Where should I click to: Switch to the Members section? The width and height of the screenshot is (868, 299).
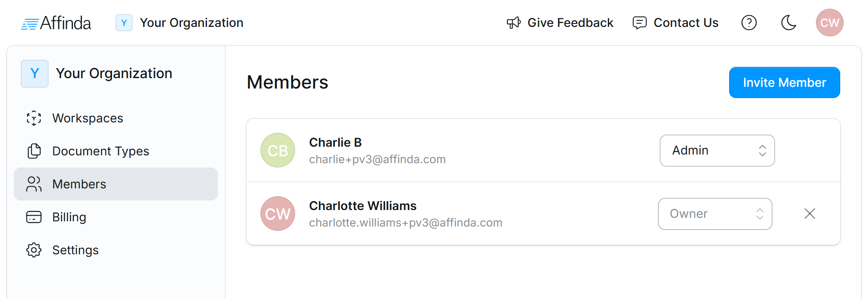pyautogui.click(x=79, y=184)
